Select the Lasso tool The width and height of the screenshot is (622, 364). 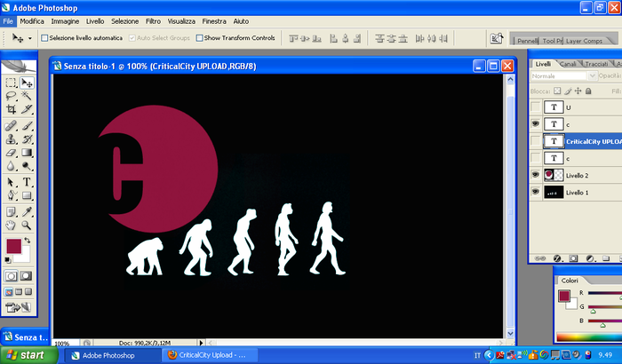(x=11, y=96)
